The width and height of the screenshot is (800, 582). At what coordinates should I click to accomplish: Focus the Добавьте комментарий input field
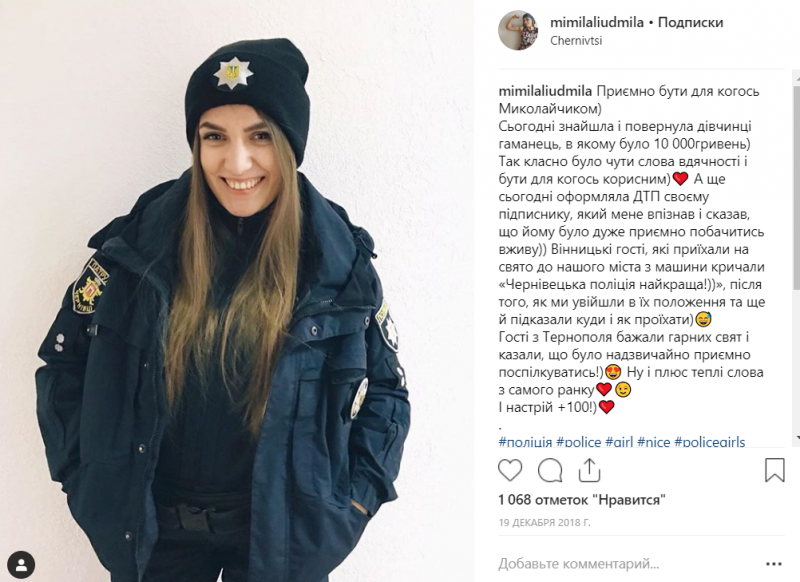pos(628,564)
